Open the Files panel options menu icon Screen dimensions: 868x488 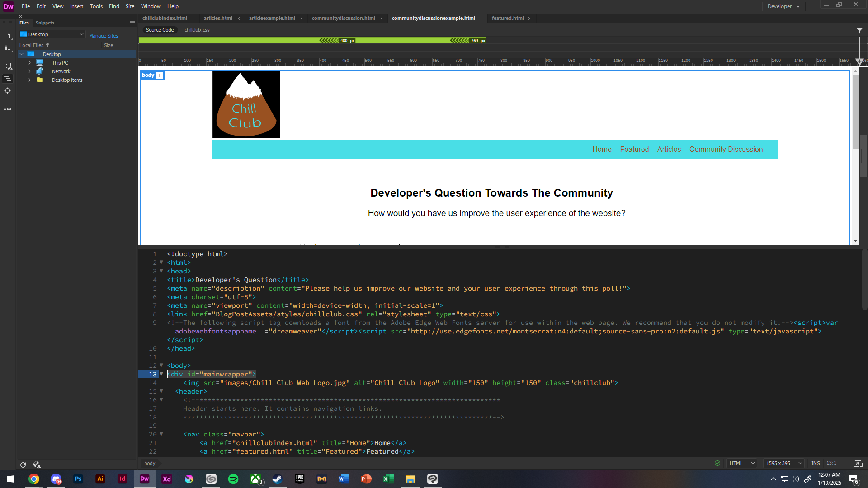point(132,23)
